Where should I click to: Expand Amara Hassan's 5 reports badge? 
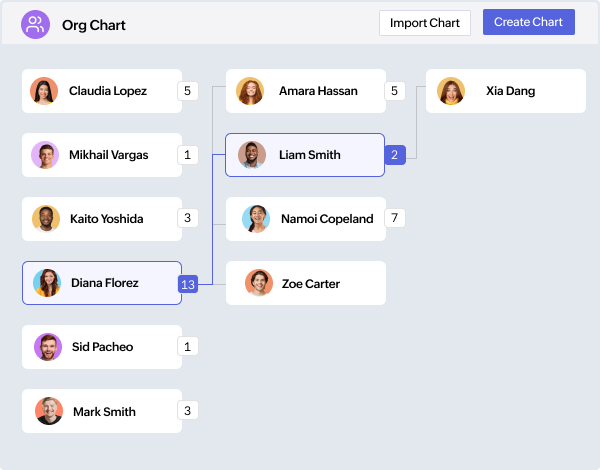[x=395, y=91]
